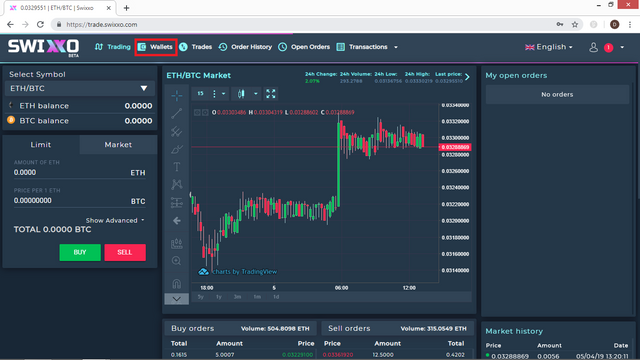Open the 15 minute interval selector
The height and width of the screenshot is (360, 640).
tap(200, 94)
